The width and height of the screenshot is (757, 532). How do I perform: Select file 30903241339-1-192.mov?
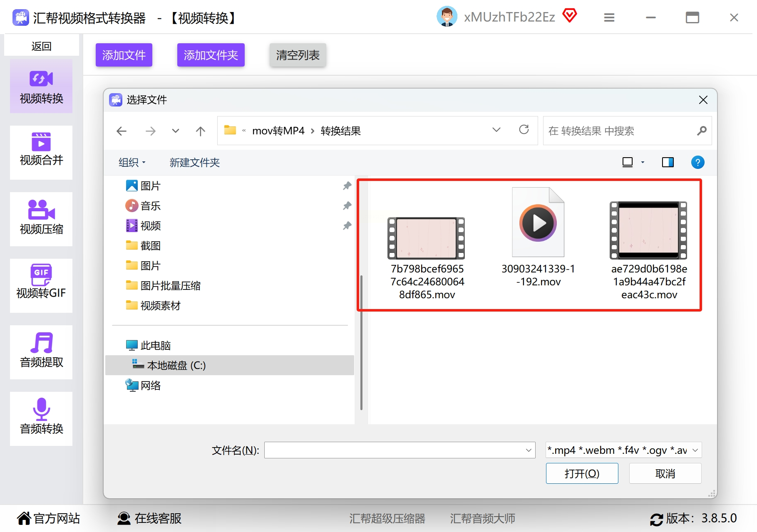point(538,237)
